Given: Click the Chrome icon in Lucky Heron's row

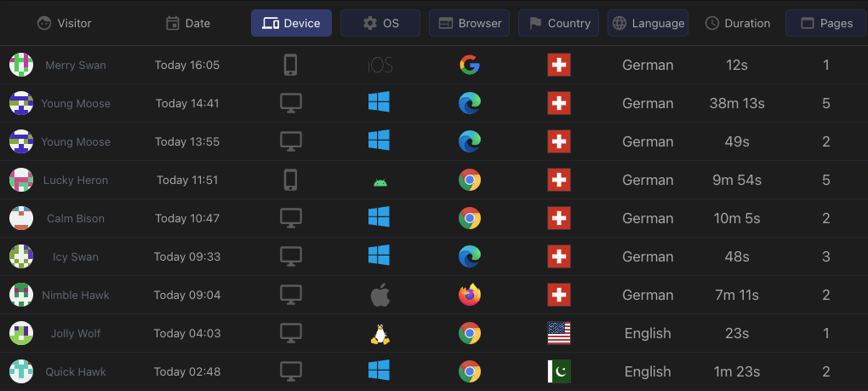Looking at the screenshot, I should (470, 180).
